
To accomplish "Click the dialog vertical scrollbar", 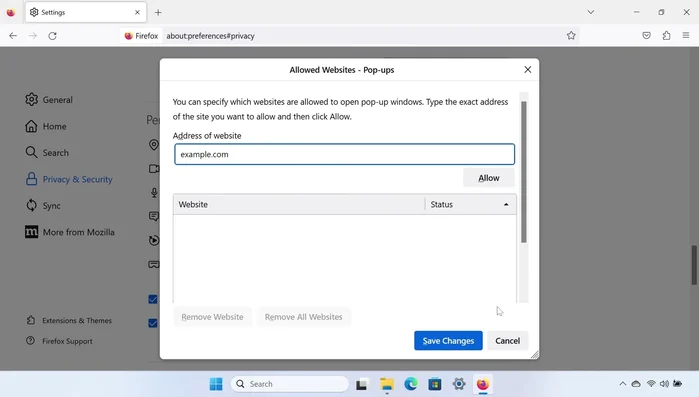I will (524, 172).
